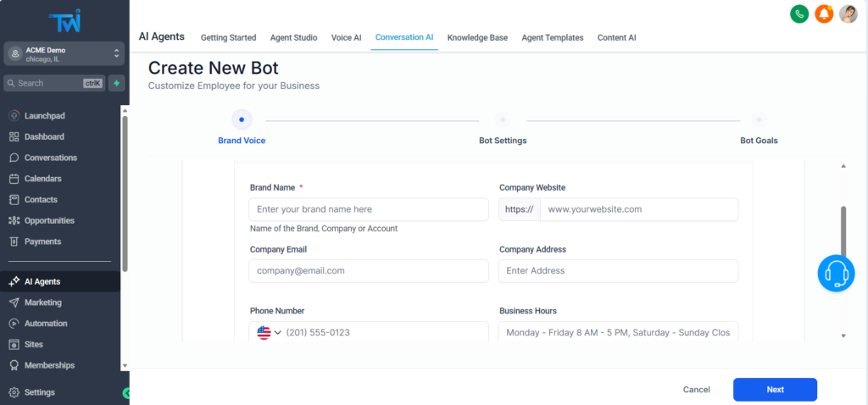
Task: Collapse sidebar with green arrow button
Action: [x=126, y=393]
